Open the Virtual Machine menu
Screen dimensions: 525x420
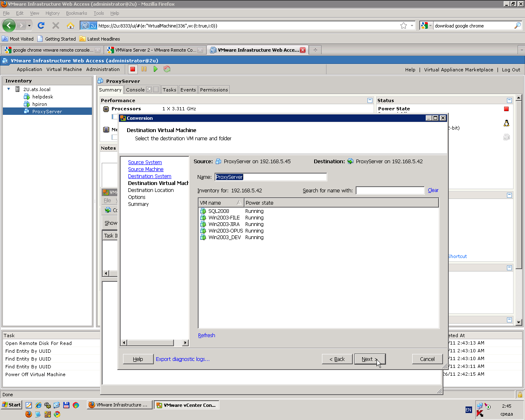[64, 69]
